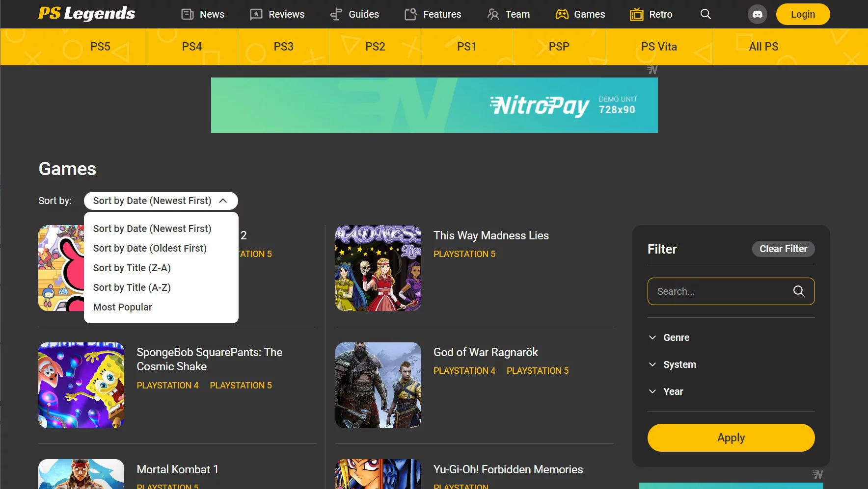The width and height of the screenshot is (868, 489).
Task: Open the Features page
Action: tap(442, 14)
